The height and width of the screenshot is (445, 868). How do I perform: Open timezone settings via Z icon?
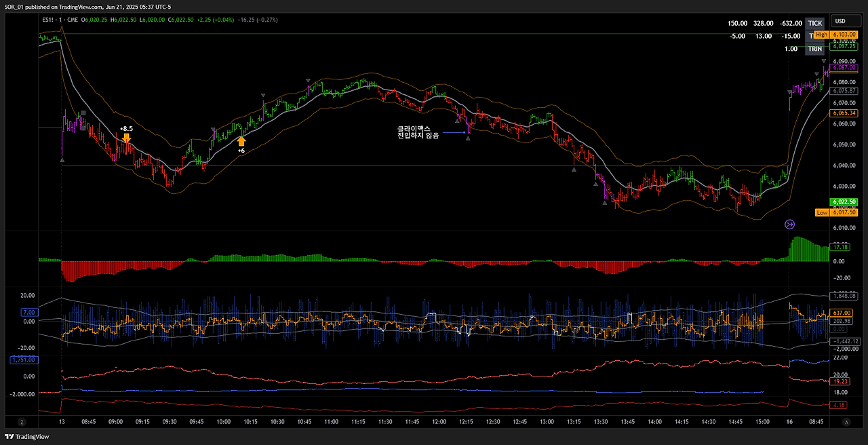tap(22, 421)
